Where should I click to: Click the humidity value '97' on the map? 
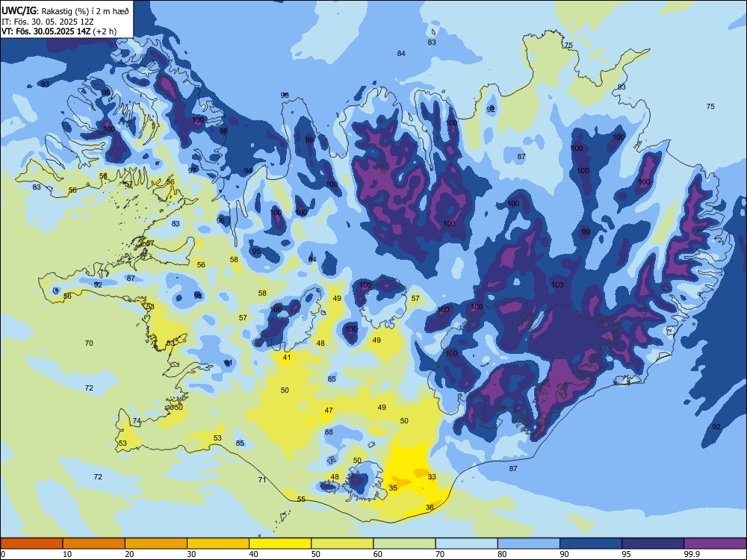pyautogui.click(x=192, y=170)
